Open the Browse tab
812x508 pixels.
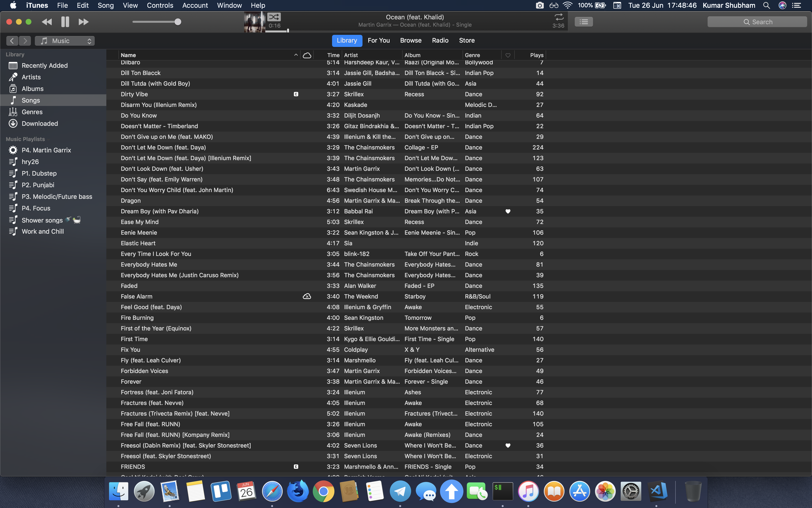[x=411, y=40]
